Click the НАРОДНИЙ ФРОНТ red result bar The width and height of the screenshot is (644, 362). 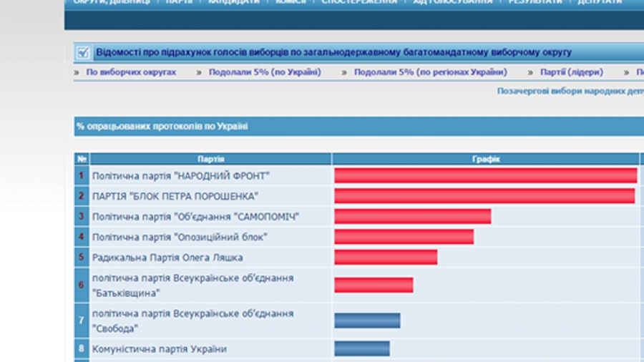(x=485, y=175)
